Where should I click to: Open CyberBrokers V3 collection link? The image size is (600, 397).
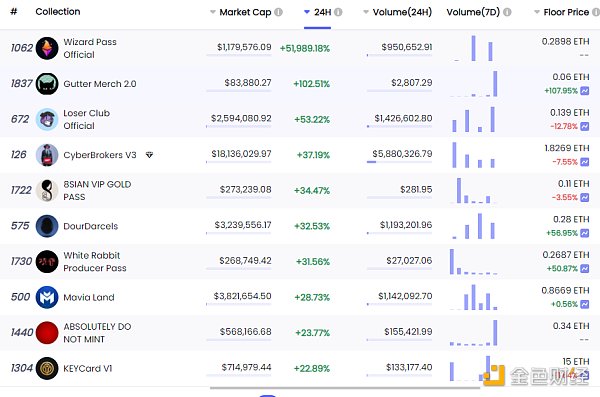[x=100, y=155]
